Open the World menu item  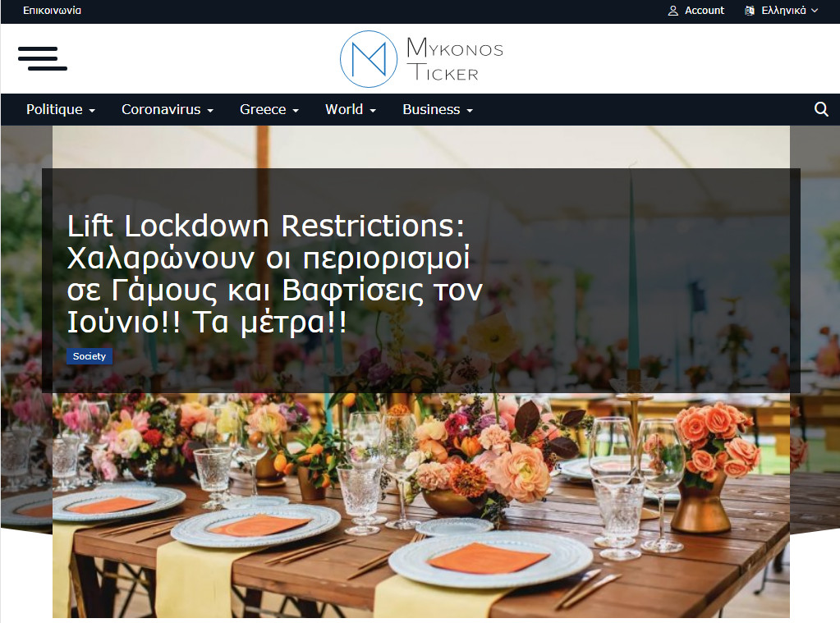344,109
